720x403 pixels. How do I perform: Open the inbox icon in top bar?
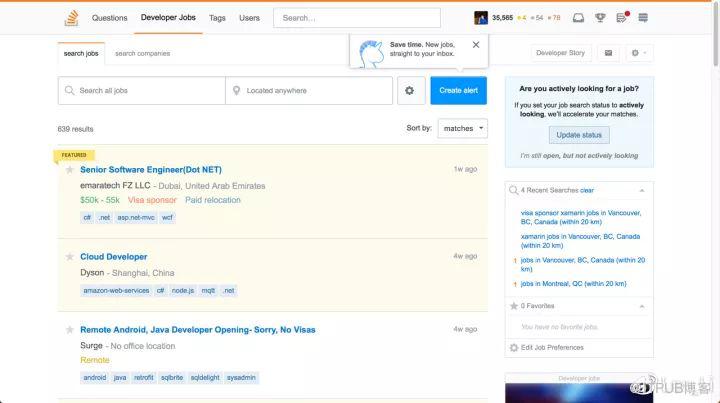point(580,18)
